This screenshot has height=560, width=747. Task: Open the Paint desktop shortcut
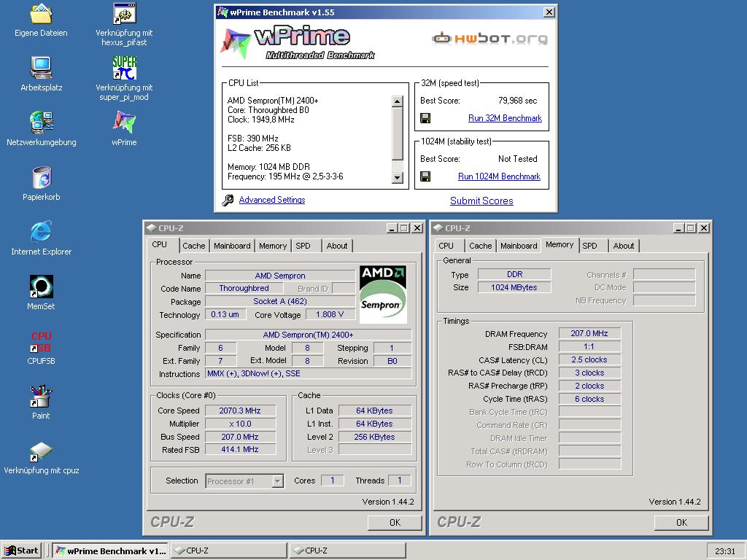coord(41,396)
